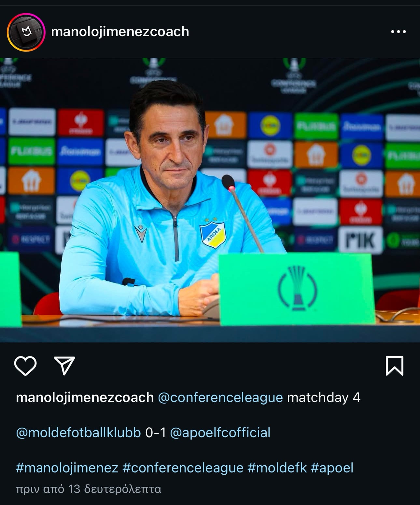Tap the green Conference League trophy placard

tap(297, 289)
